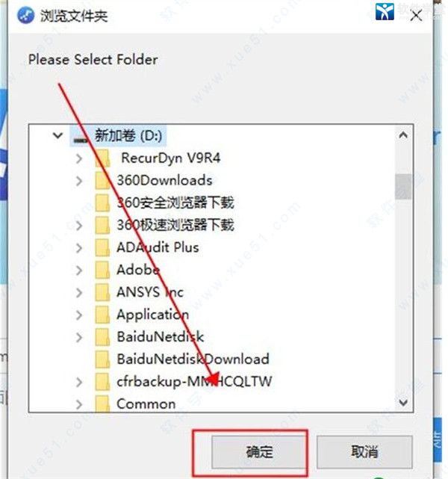This screenshot has width=448, height=479.
Task: Click the scrollbar down arrow
Action: (x=403, y=403)
